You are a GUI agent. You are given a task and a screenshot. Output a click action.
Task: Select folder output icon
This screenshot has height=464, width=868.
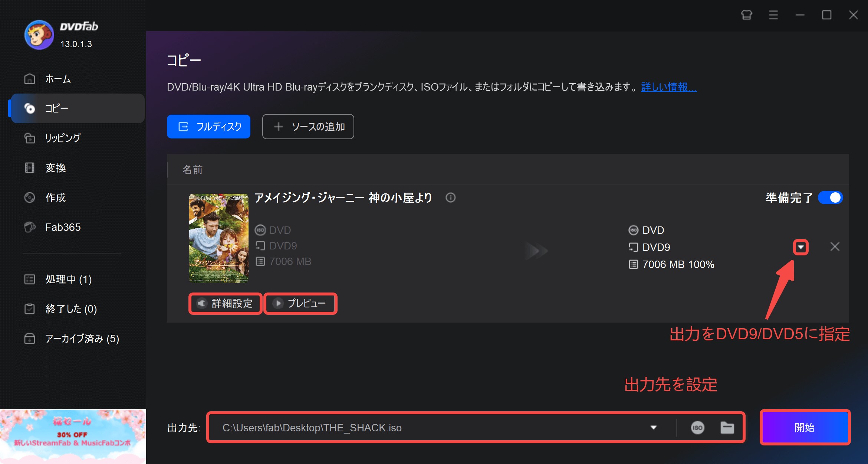[x=727, y=428]
